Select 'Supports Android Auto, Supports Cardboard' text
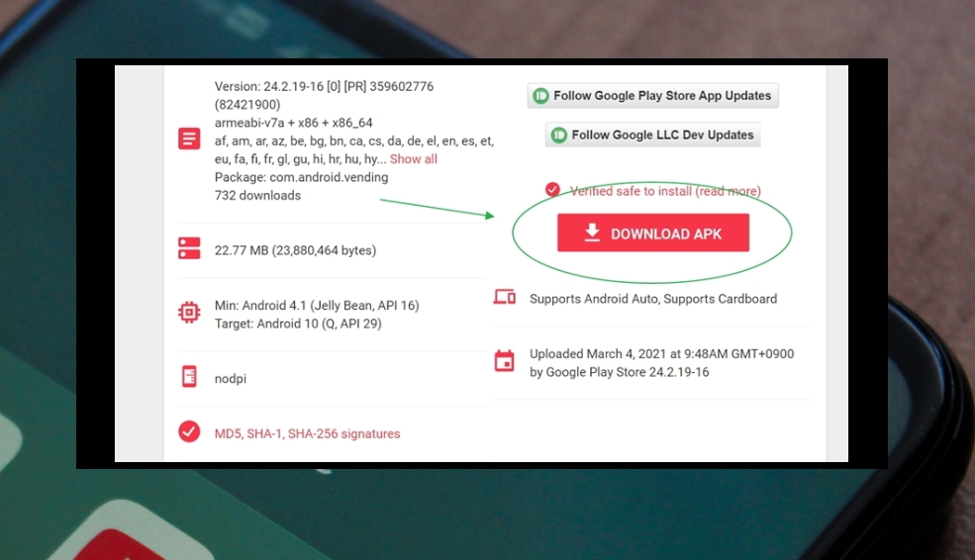This screenshot has width=975, height=560. pos(653,299)
